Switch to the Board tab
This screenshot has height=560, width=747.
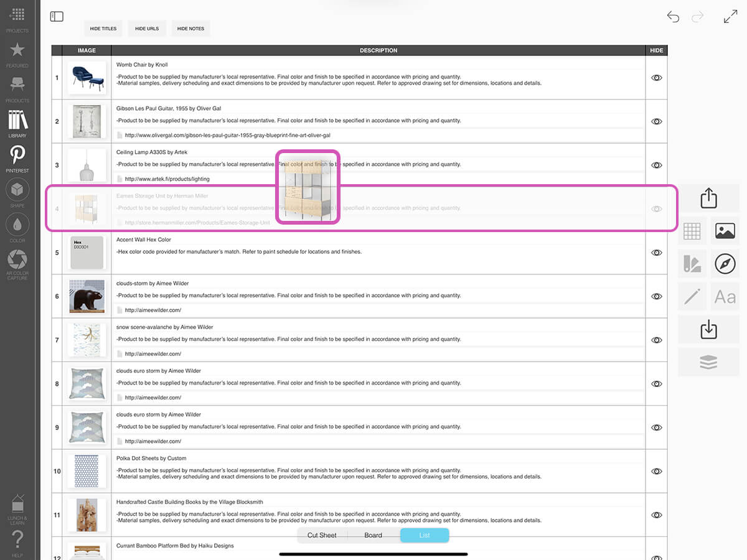(x=374, y=535)
